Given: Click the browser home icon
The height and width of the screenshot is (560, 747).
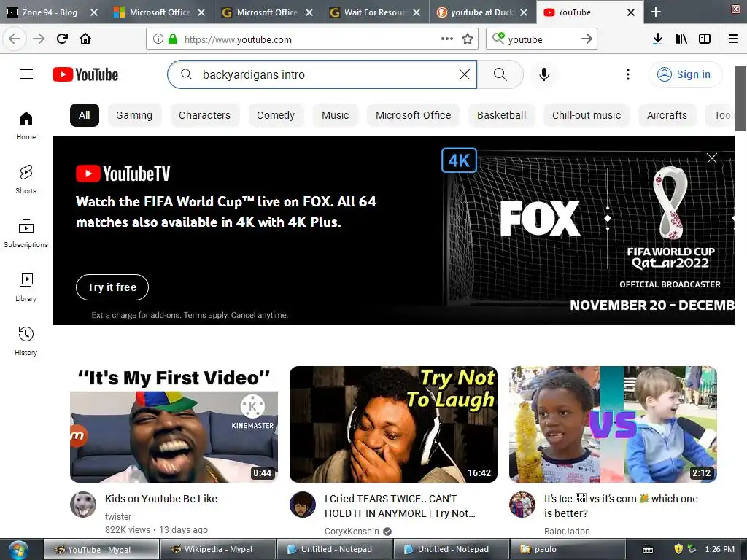Looking at the screenshot, I should [x=85, y=39].
